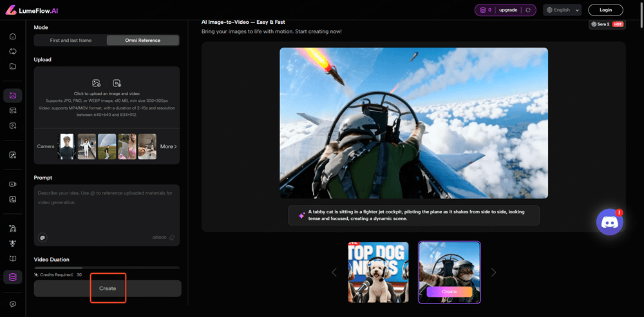This screenshot has width=644, height=317.
Task: Click the Login button
Action: 605,10
